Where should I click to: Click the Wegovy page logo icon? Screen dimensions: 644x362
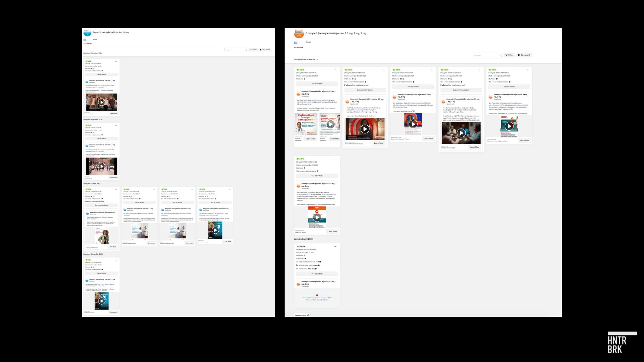pyautogui.click(x=87, y=33)
